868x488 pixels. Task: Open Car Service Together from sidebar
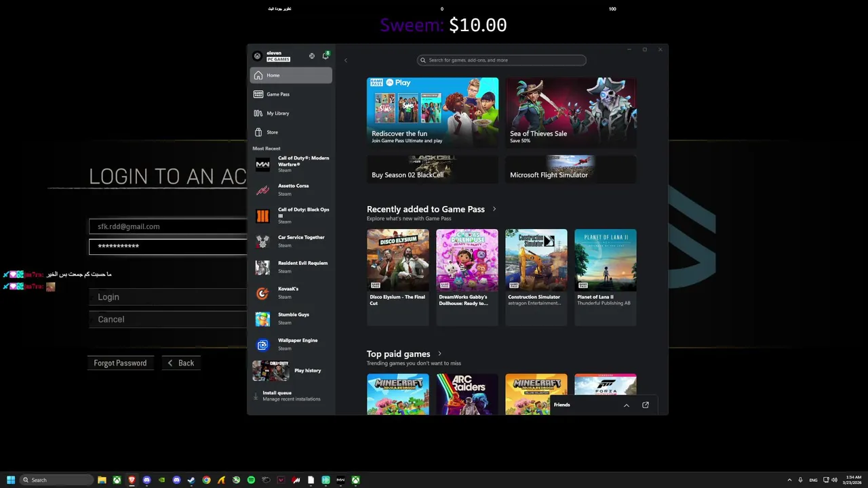[x=292, y=241]
